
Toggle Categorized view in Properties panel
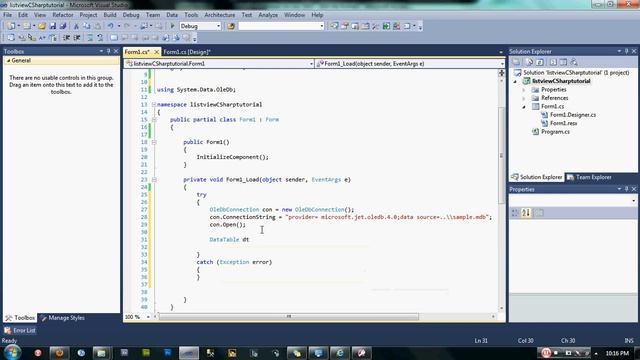[515, 213]
